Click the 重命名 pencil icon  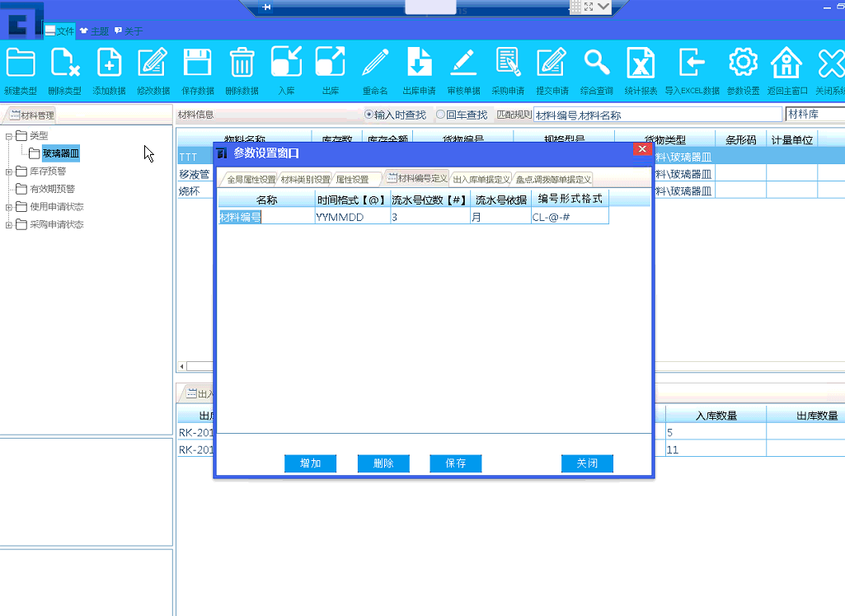[375, 63]
